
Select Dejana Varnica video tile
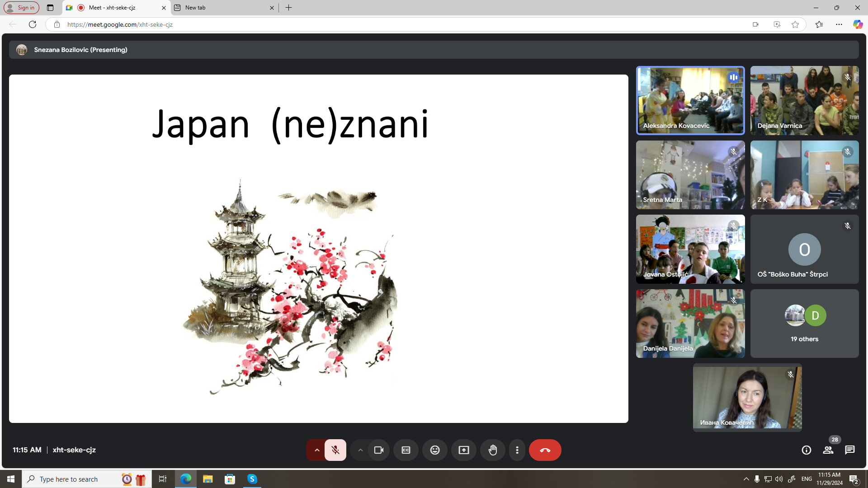coord(805,100)
